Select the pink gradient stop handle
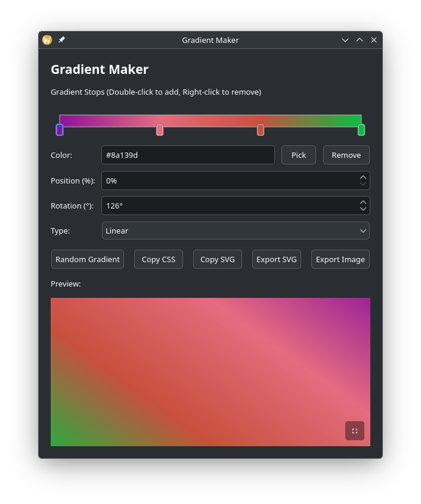Viewport: 421px width, 504px height. coord(160,130)
